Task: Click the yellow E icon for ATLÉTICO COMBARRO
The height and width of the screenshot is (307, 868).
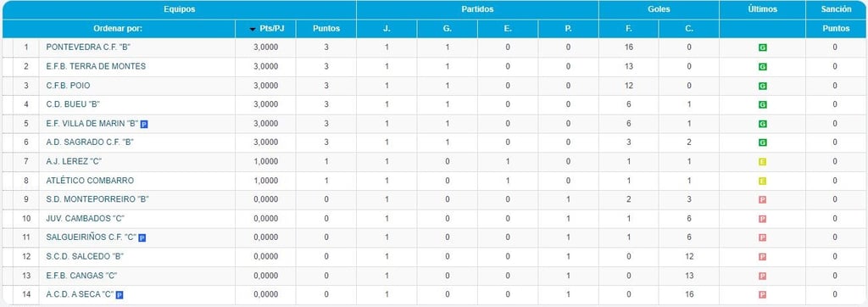Action: pyautogui.click(x=762, y=181)
